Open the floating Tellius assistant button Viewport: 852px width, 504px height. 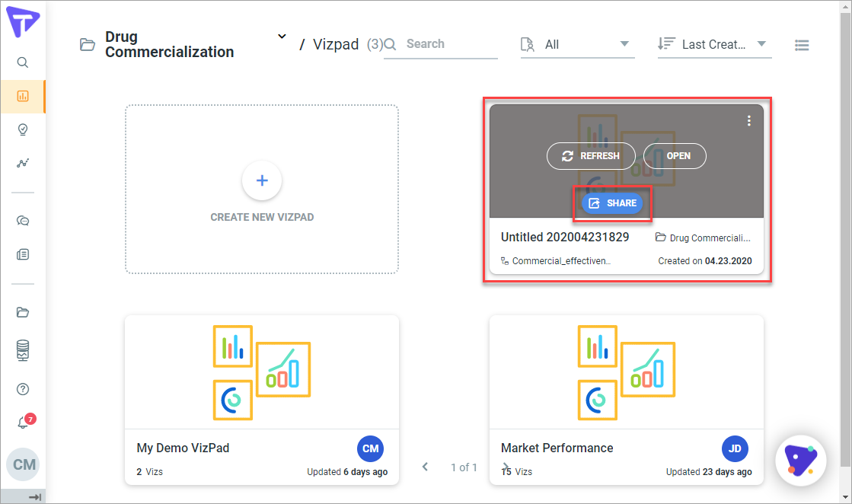[x=801, y=461]
